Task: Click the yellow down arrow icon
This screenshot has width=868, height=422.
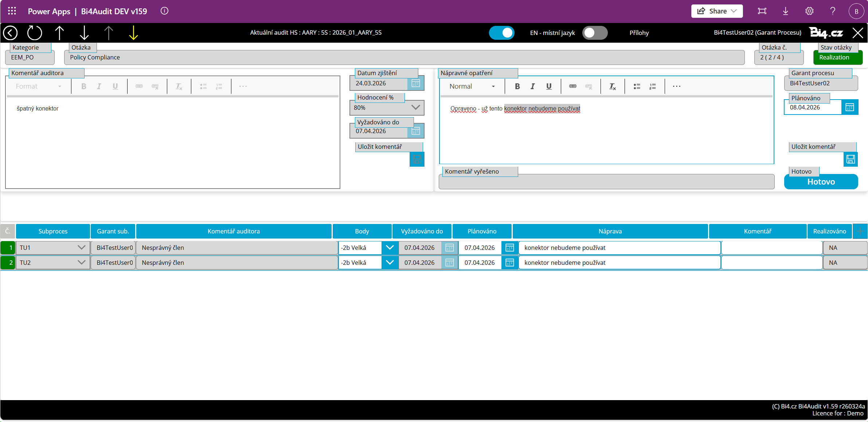Action: pyautogui.click(x=133, y=33)
